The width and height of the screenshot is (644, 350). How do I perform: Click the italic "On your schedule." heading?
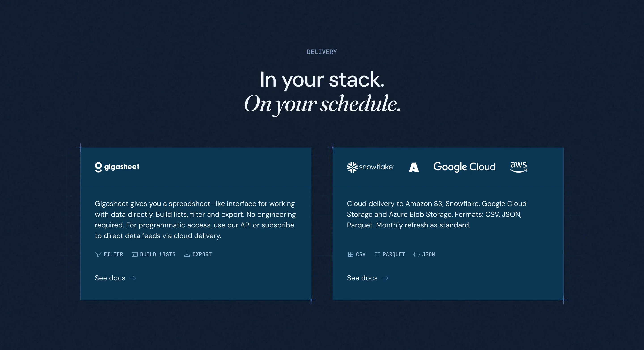pyautogui.click(x=322, y=104)
